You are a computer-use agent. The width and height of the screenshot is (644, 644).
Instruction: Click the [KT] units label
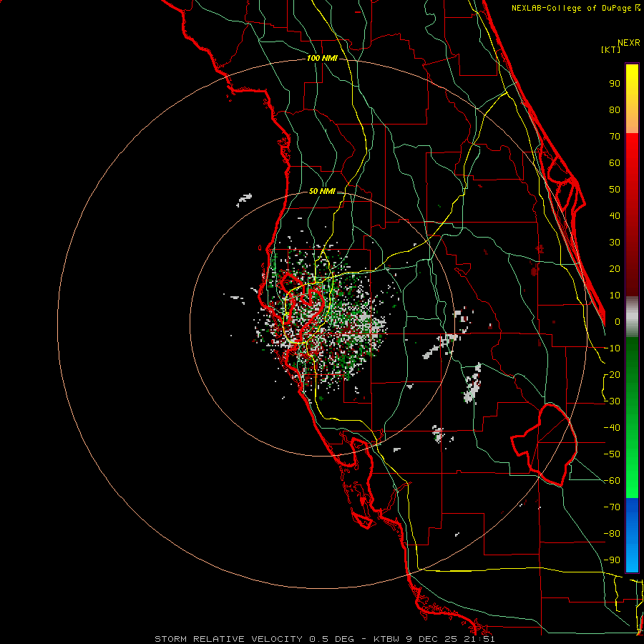(x=611, y=49)
